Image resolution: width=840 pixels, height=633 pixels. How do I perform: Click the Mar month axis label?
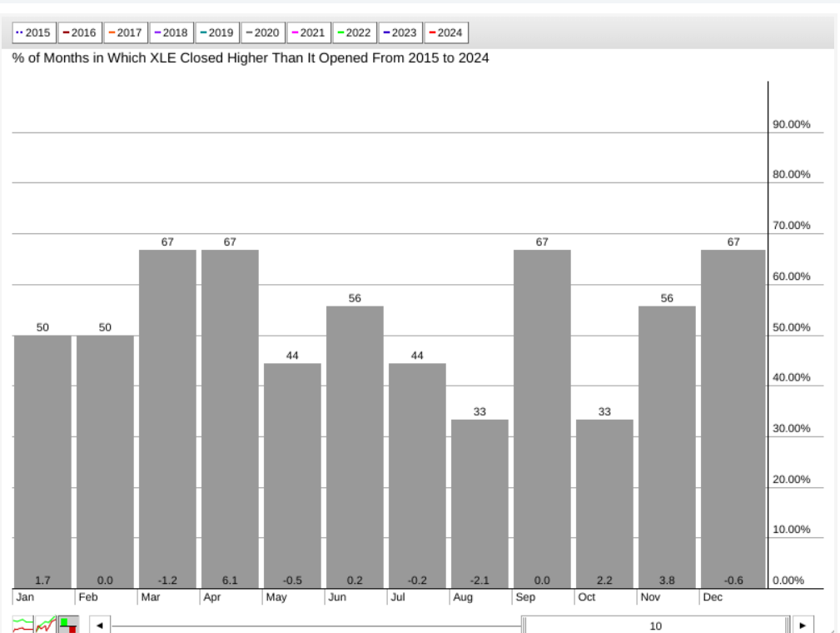coord(151,597)
